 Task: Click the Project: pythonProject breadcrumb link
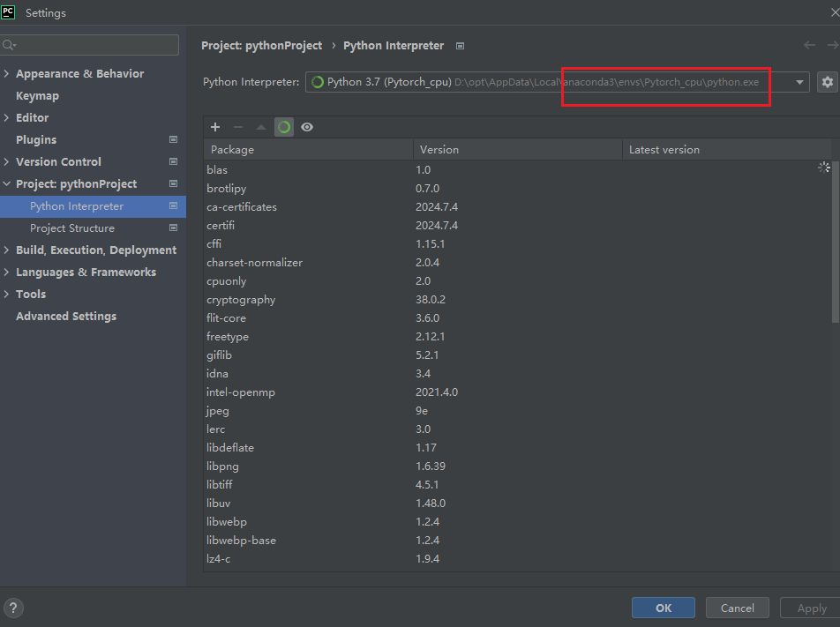(x=262, y=46)
